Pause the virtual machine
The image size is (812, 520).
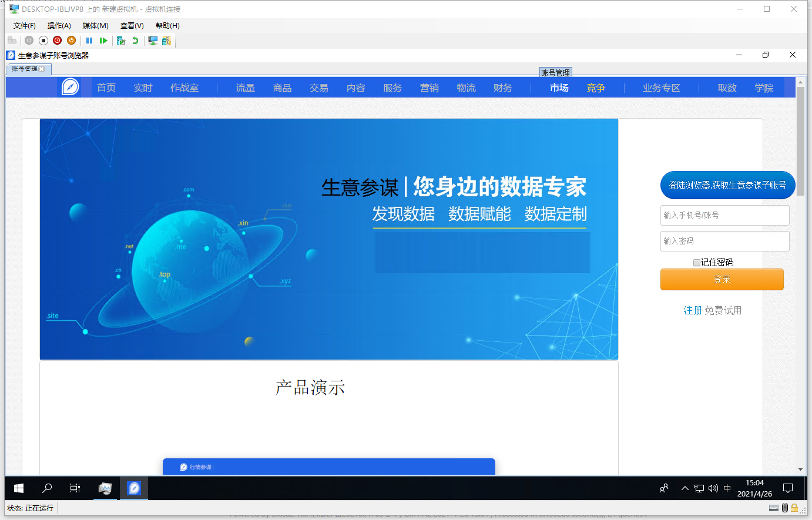coord(89,41)
